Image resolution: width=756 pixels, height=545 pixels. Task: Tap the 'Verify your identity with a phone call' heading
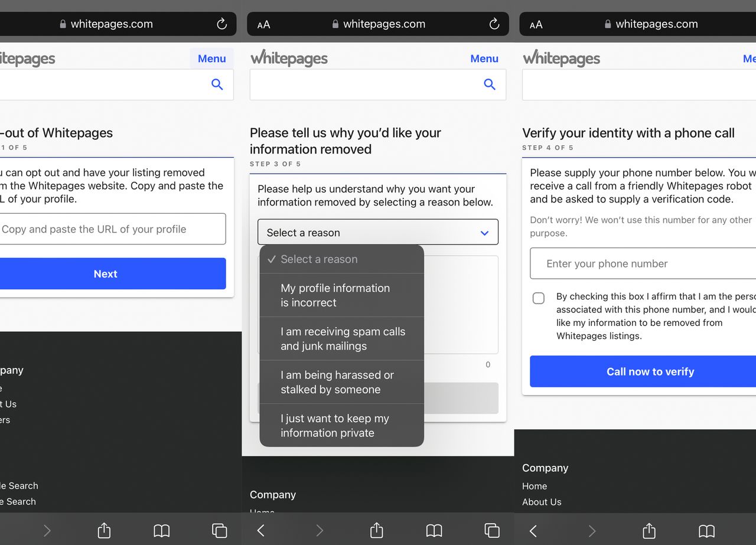628,133
